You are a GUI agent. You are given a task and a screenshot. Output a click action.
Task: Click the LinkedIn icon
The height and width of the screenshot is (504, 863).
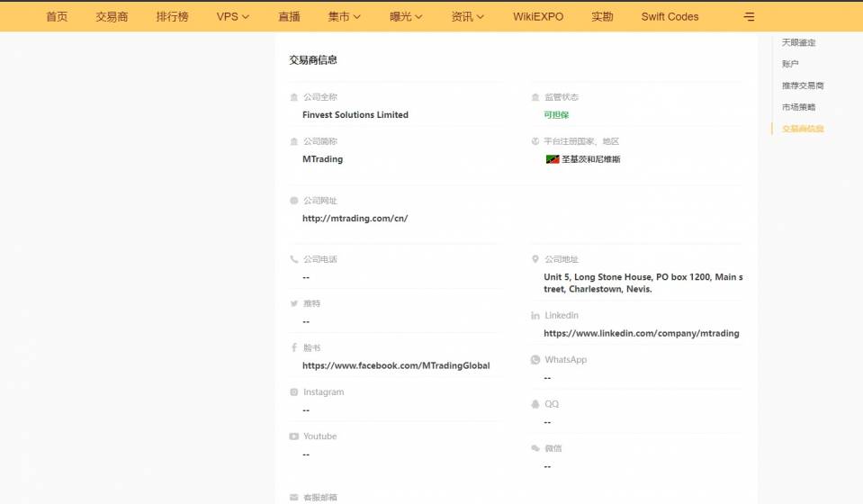(x=535, y=315)
